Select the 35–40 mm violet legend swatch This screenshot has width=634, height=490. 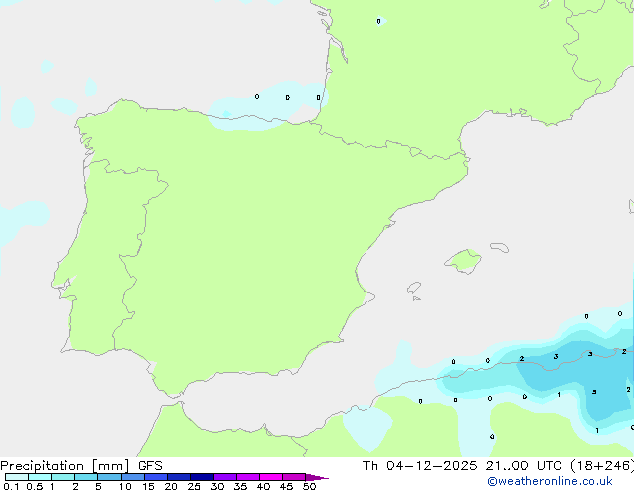coord(248,477)
